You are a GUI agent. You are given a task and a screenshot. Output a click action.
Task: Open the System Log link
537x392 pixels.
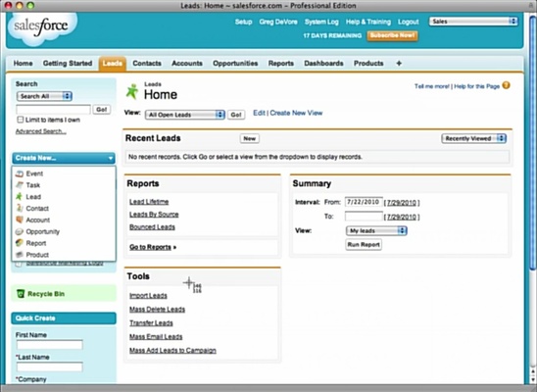tap(321, 22)
